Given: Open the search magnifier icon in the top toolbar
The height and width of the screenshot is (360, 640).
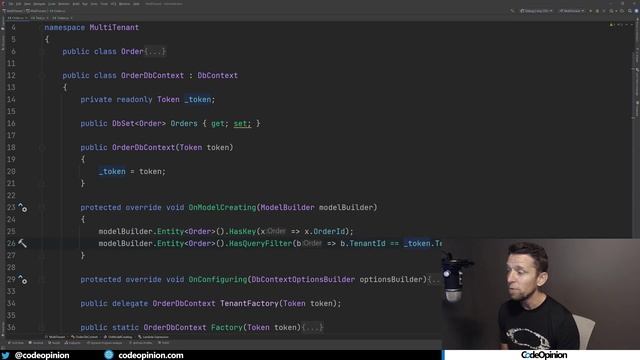Looking at the screenshot, I should [630, 11].
